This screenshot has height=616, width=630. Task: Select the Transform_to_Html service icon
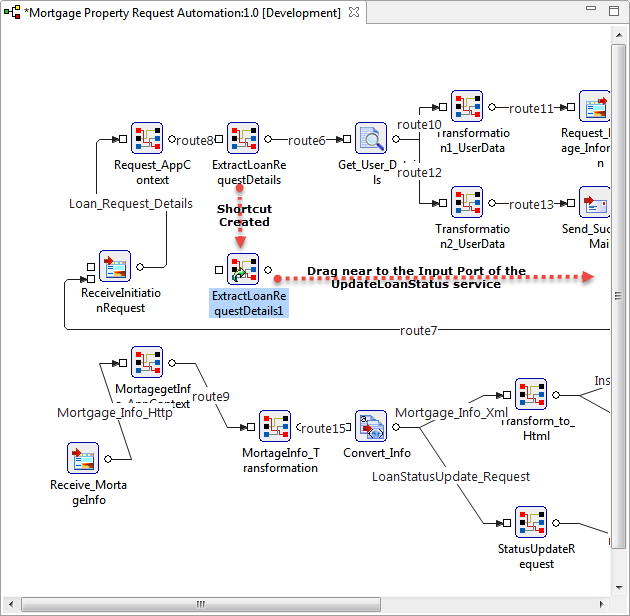pos(531,394)
